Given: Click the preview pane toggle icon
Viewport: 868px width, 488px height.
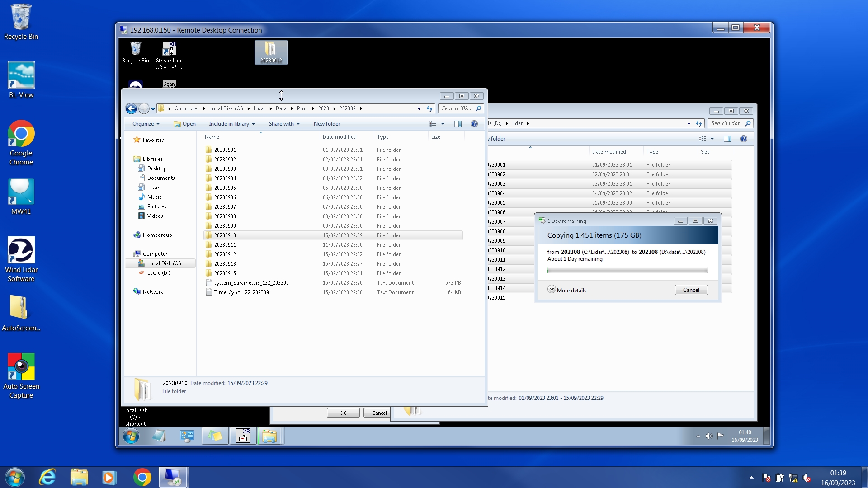Looking at the screenshot, I should 458,124.
